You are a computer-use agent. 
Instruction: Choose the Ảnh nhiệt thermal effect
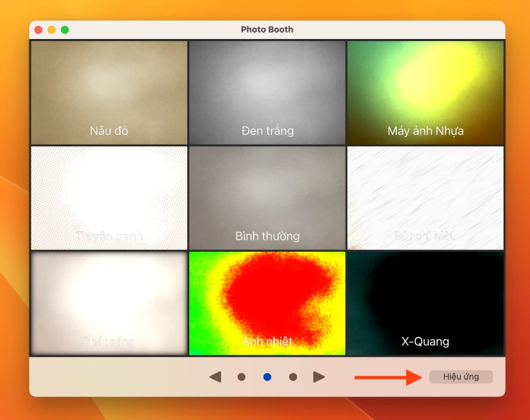click(267, 303)
